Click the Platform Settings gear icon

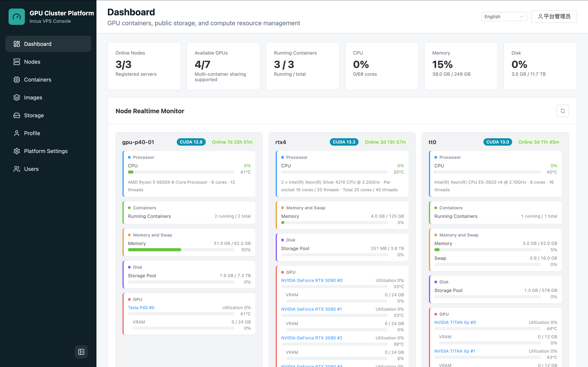tap(17, 151)
